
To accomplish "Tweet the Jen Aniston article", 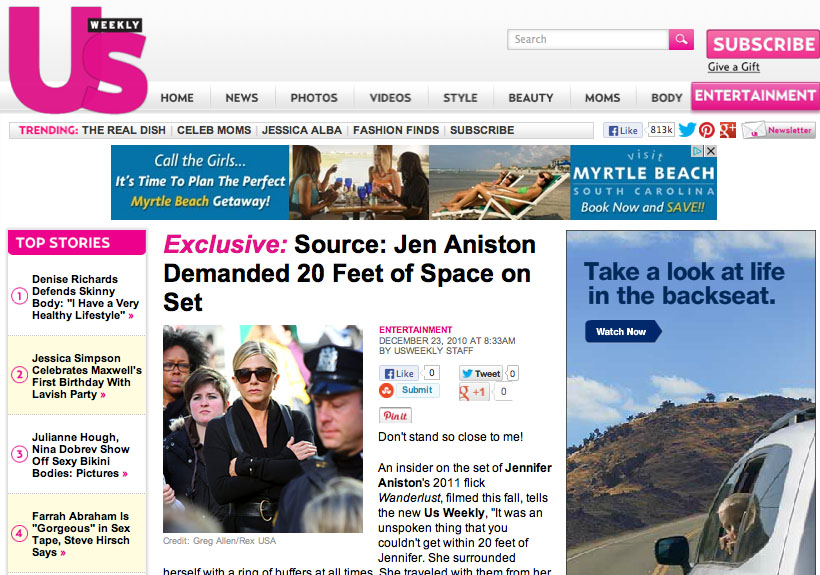I will pos(481,373).
